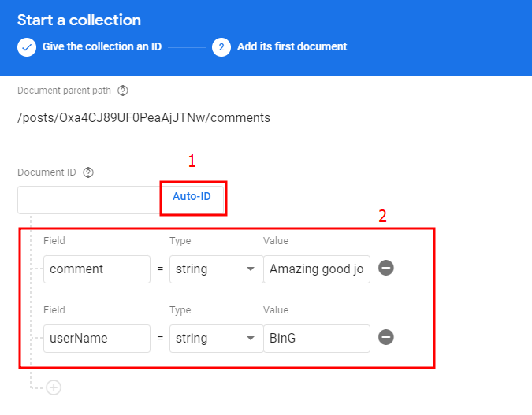
Task: Click the Document ID input field
Action: tap(89, 200)
